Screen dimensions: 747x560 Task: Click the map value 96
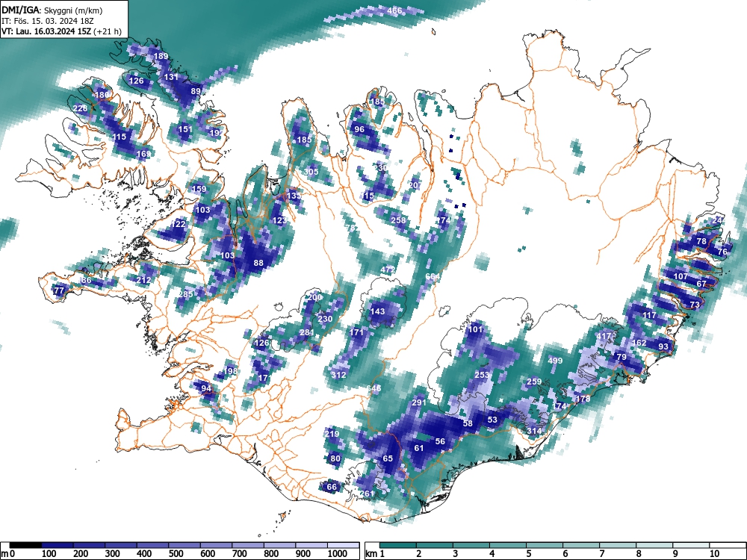click(359, 129)
